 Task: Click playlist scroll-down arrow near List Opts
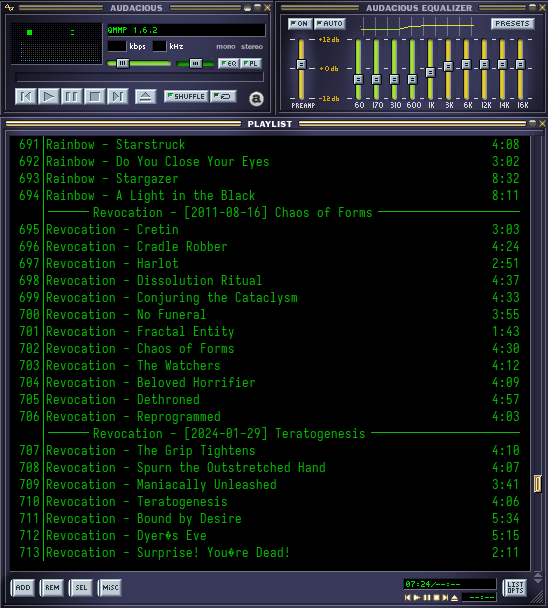[x=538, y=580]
